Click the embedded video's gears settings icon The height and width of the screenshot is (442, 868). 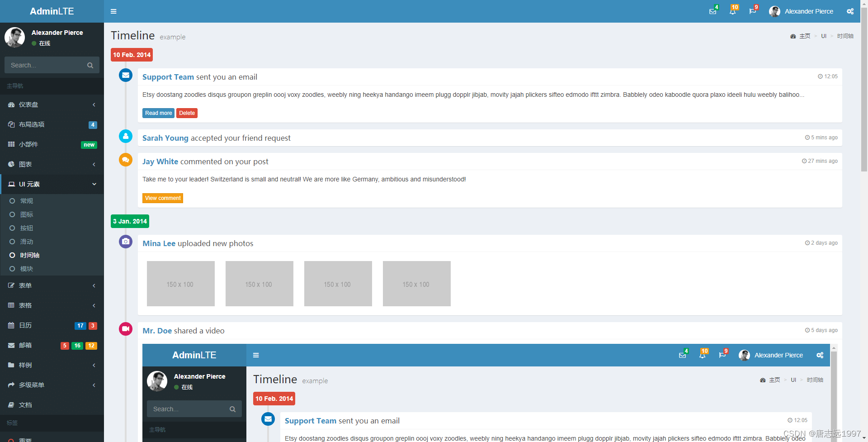coord(820,355)
